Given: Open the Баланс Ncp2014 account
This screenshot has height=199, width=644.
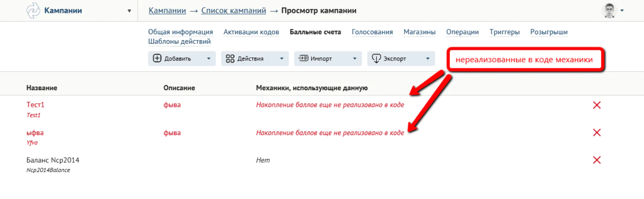Looking at the screenshot, I should coord(53,160).
